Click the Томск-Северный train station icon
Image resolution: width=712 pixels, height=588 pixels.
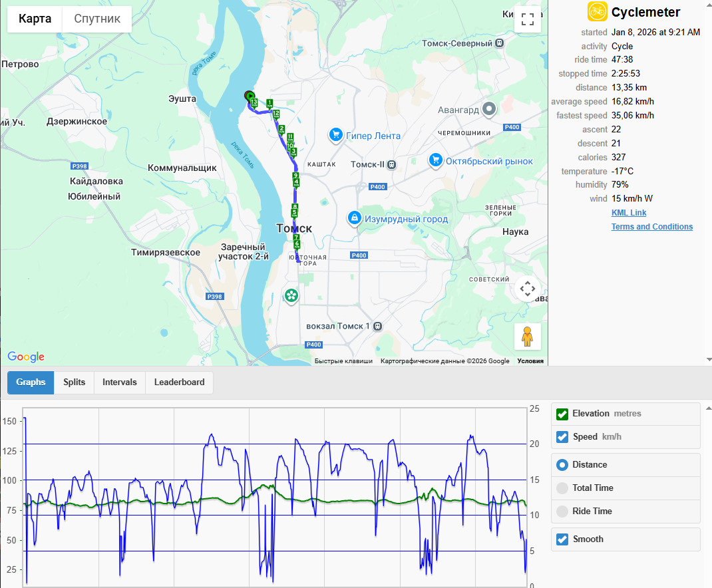click(500, 43)
